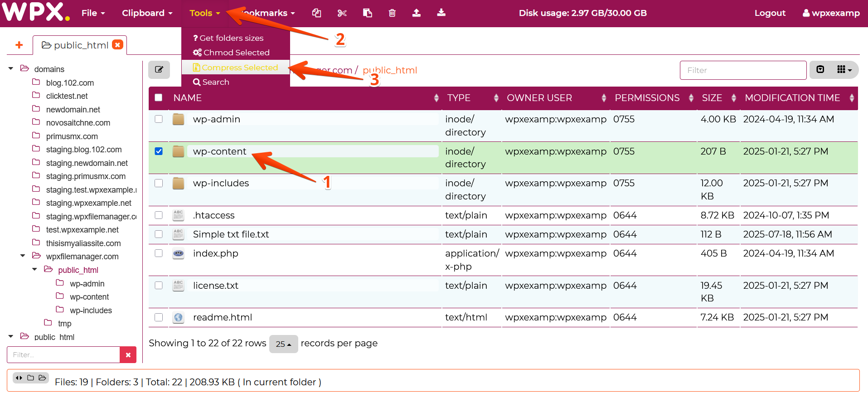Screen dimensions: 868x393
Task: Click the wp-content folder icon in table
Action: coord(179,151)
